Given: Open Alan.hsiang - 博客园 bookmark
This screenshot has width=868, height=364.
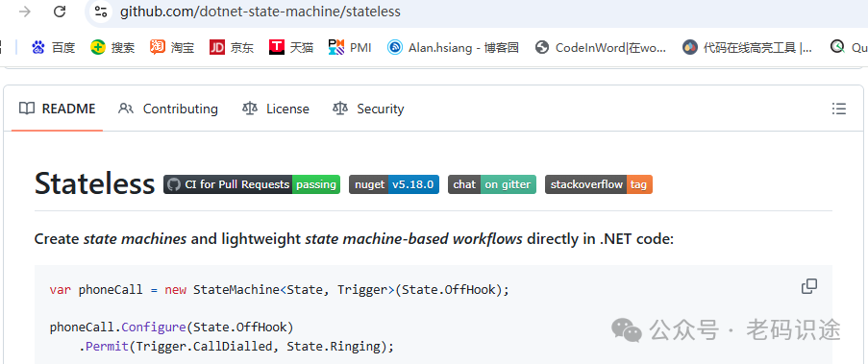Looking at the screenshot, I should 453,48.
